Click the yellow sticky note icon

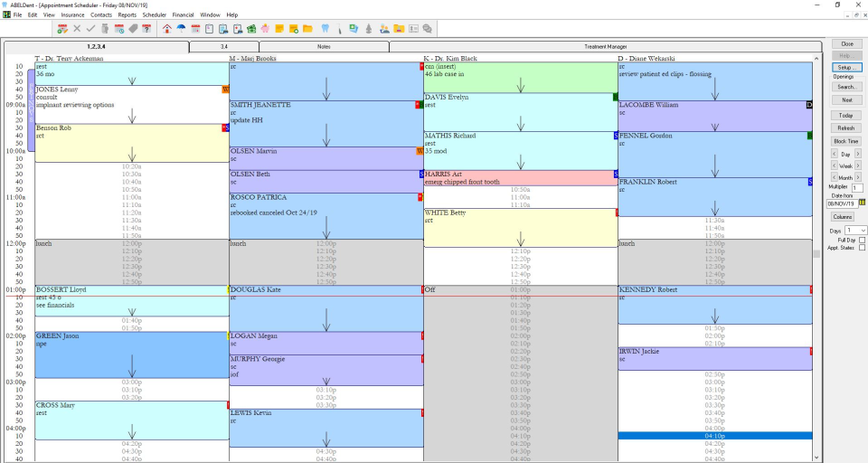(x=279, y=29)
